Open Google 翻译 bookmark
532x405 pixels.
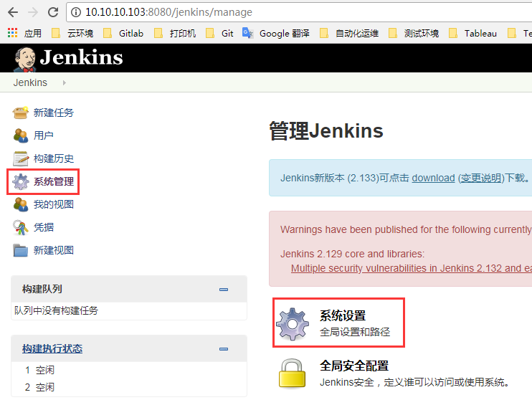coord(276,33)
